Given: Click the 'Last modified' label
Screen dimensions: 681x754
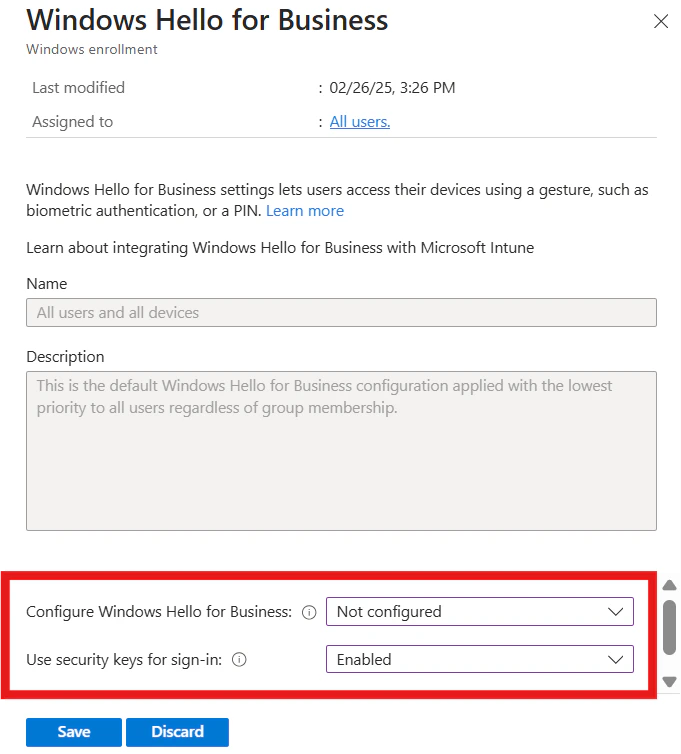Looking at the screenshot, I should point(78,88).
